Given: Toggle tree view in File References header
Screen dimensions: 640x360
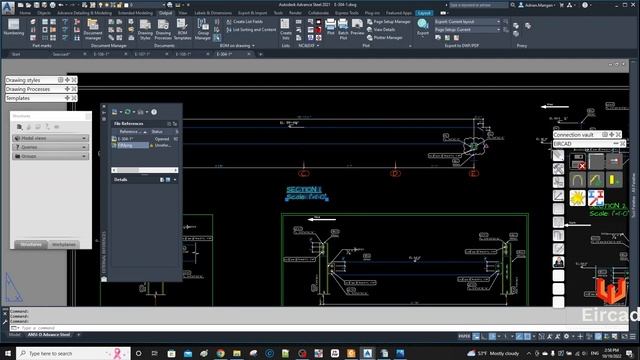Looking at the screenshot, I should tap(175, 124).
